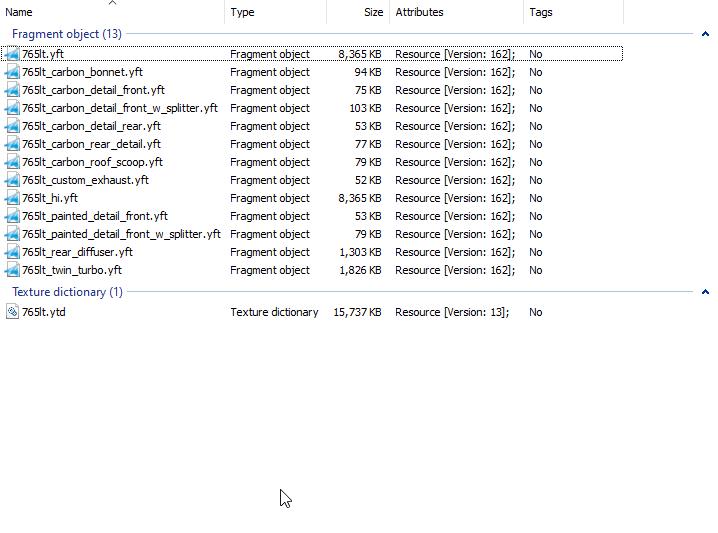Click the 1,303 KB size value
718x533 pixels.
tap(360, 252)
